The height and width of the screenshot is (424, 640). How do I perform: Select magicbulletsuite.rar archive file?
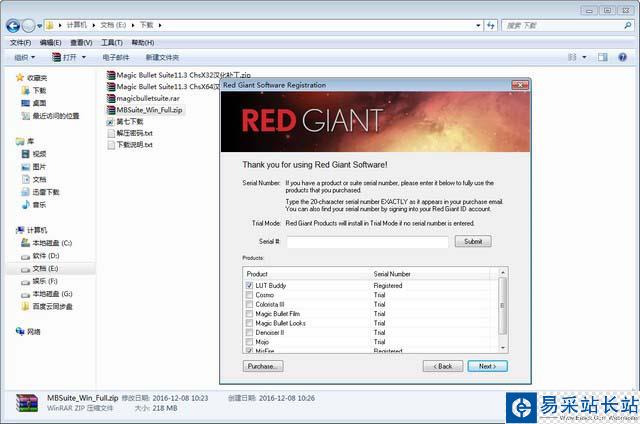tap(143, 98)
